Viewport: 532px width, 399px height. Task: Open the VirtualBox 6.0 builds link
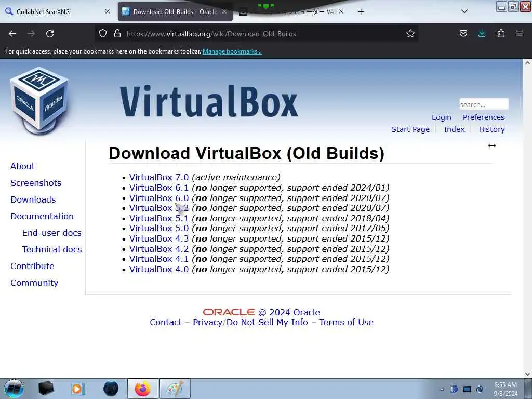[x=159, y=198]
